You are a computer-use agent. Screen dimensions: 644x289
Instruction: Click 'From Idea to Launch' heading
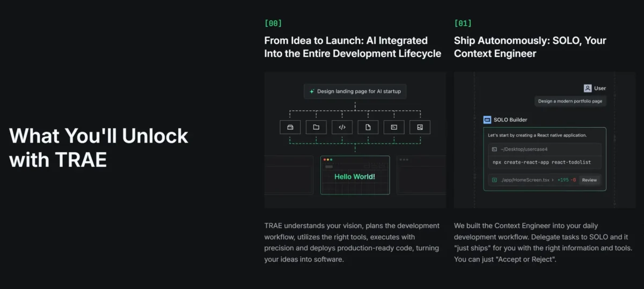point(353,47)
